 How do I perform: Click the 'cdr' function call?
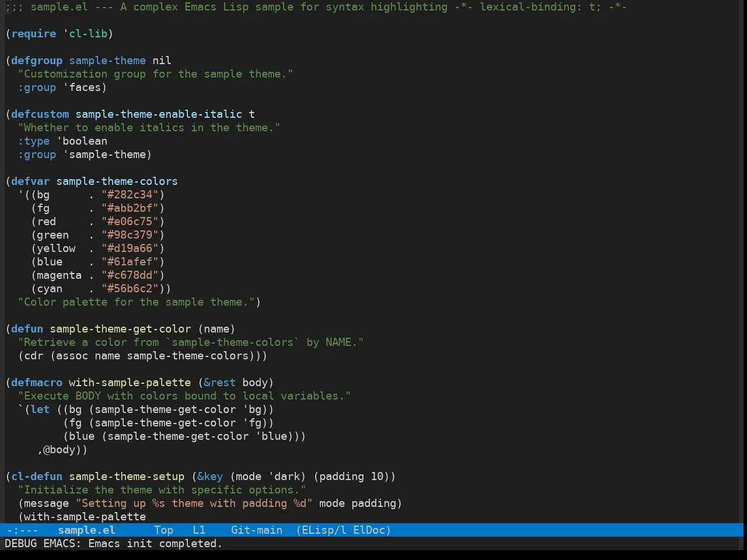pyautogui.click(x=34, y=355)
